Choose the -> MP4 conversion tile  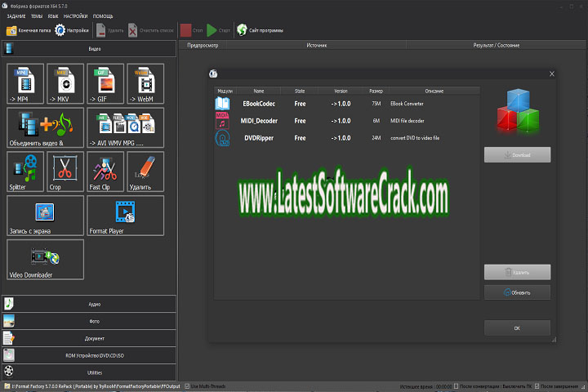(25, 83)
